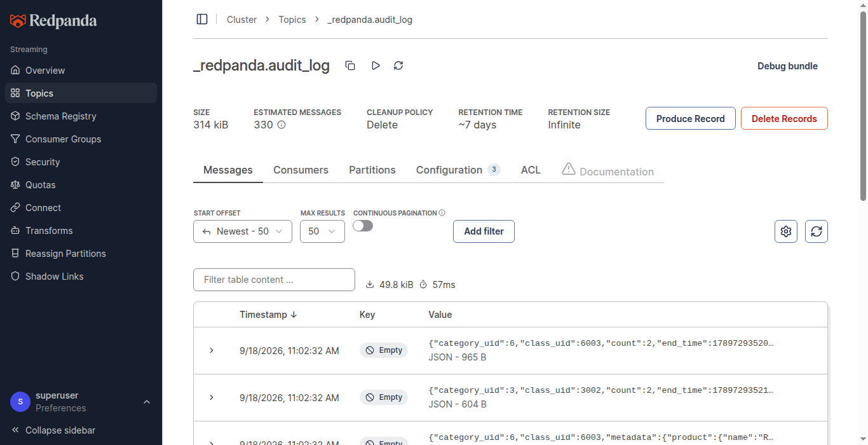This screenshot has width=868, height=445.
Task: Switch to the Messages tab
Action: 228,170
